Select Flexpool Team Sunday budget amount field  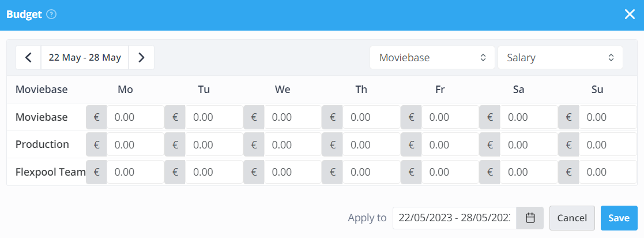pos(608,172)
